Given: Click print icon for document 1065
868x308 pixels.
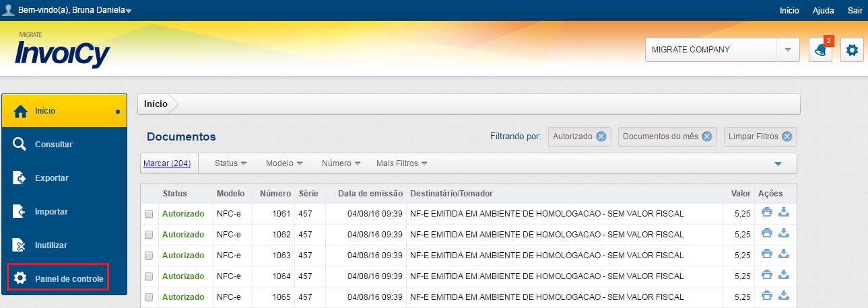Looking at the screenshot, I should [766, 297].
